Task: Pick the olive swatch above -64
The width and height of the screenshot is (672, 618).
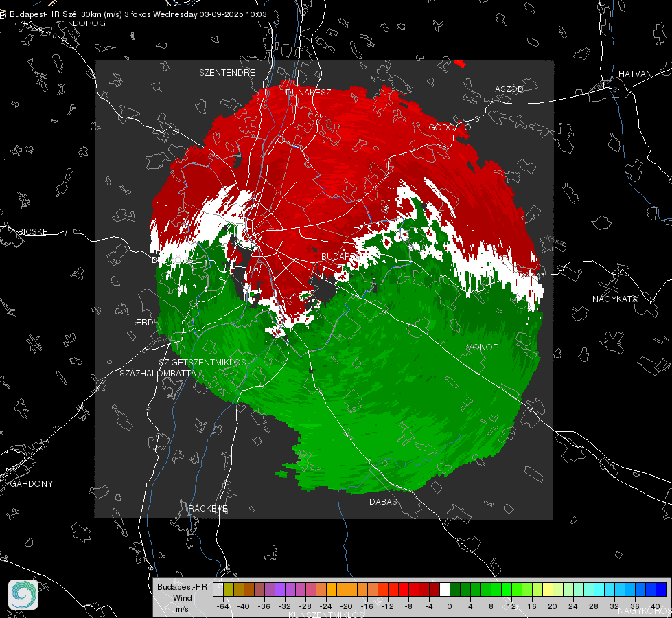Action: coord(228,590)
